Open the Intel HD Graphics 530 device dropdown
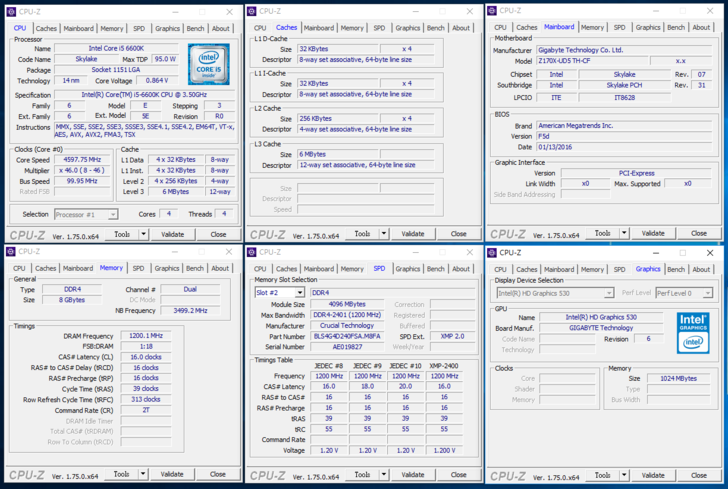728x489 pixels. pos(554,293)
